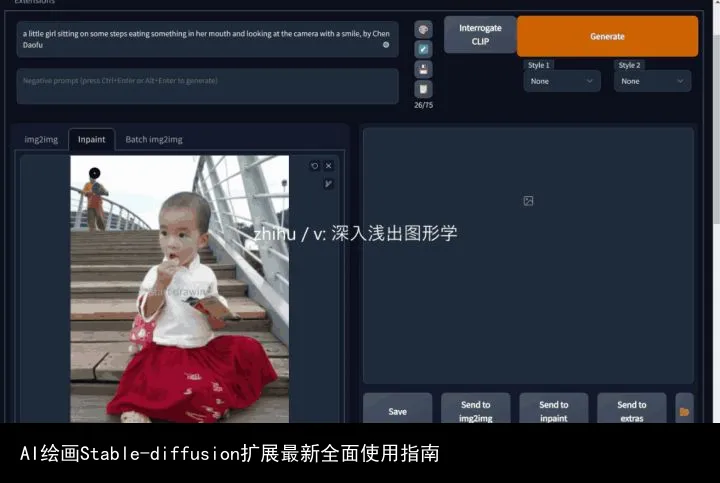Open the output folder with the orange folder icon

point(684,411)
